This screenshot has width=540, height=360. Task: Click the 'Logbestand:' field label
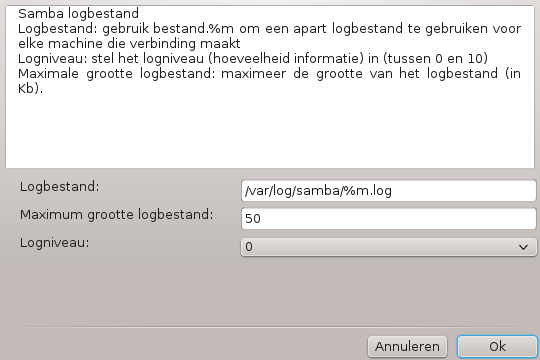pyautogui.click(x=60, y=187)
